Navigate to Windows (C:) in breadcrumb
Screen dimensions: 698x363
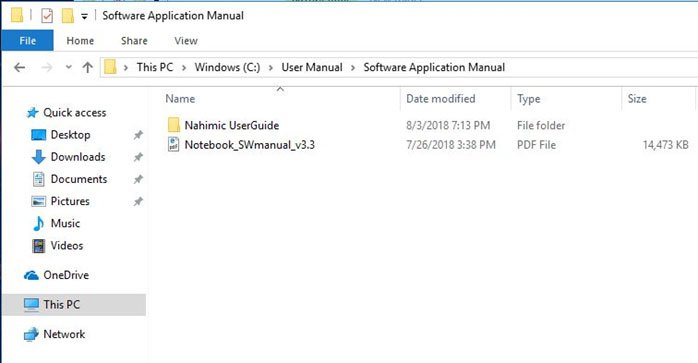tap(227, 67)
